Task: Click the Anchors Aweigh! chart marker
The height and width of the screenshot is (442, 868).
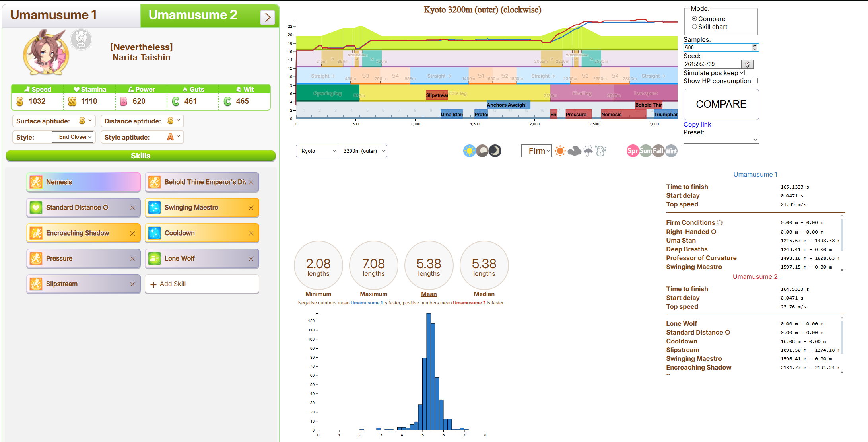Action: click(x=508, y=105)
